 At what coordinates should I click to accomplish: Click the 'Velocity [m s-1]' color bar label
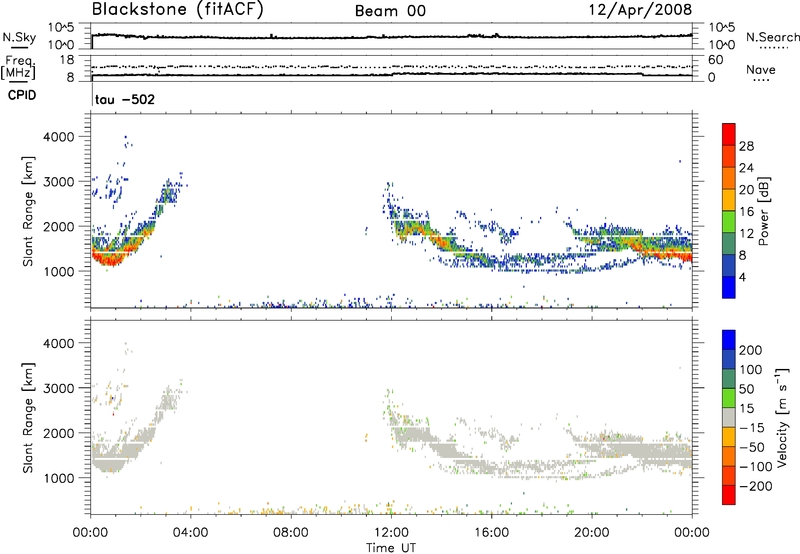pos(782,417)
